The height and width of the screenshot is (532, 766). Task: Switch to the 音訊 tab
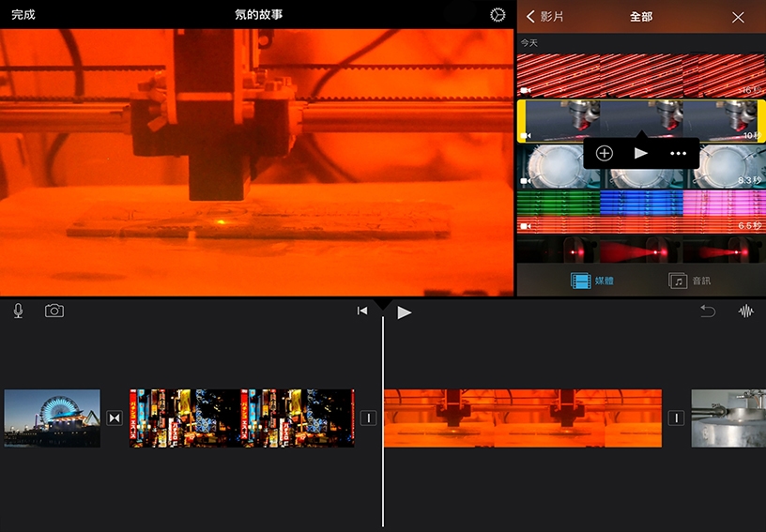(690, 281)
